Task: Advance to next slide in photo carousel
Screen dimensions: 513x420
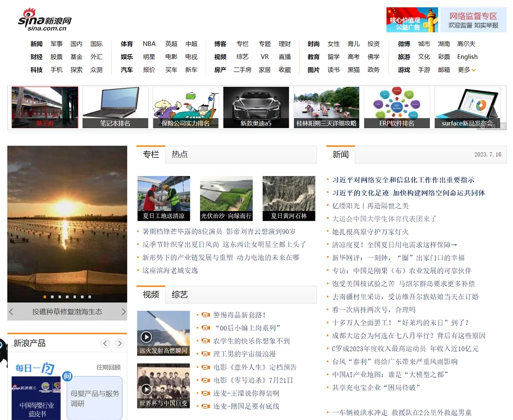Action: click(x=123, y=312)
